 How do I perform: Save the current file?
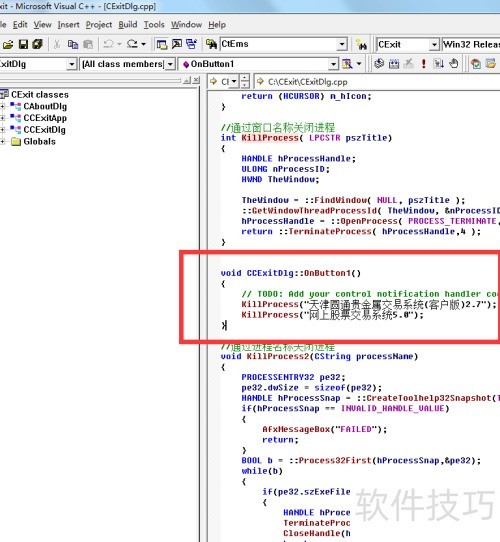coord(23,44)
